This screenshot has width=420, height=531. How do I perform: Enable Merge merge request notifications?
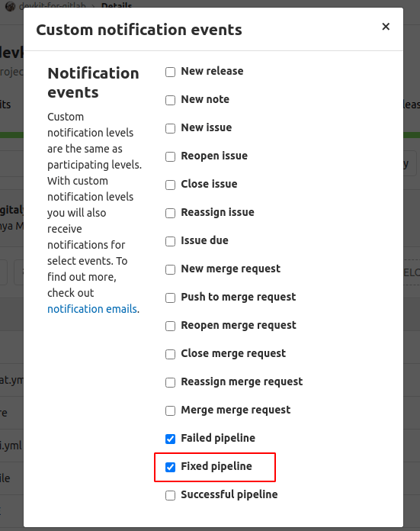[x=170, y=410]
